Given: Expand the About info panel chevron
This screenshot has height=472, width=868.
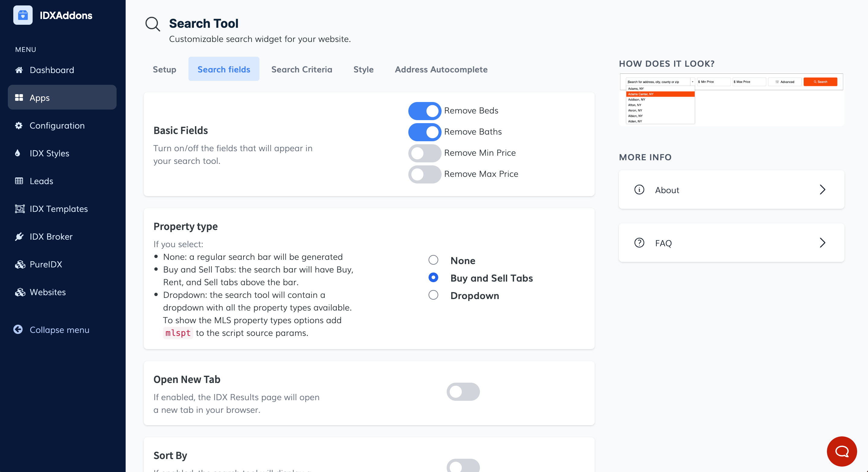Looking at the screenshot, I should coord(822,190).
